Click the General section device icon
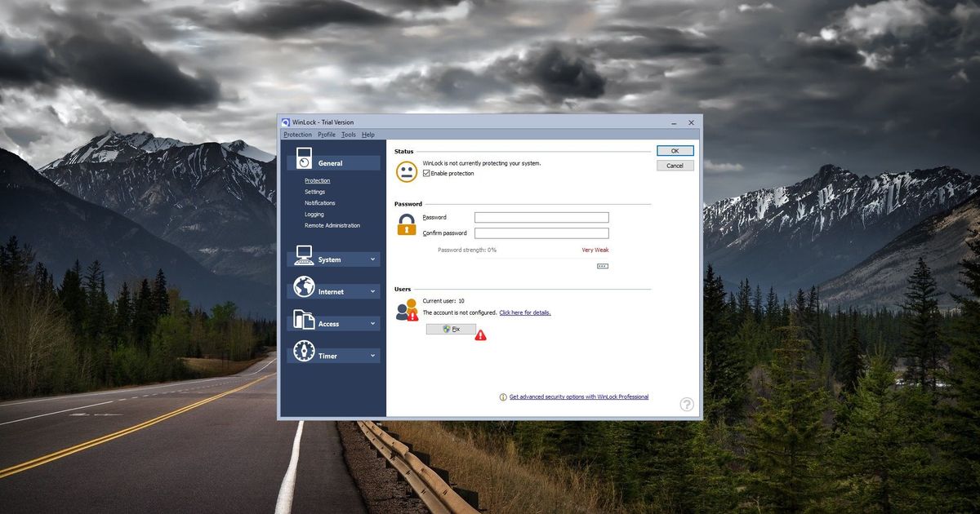Screen dimensions: 980x514 pyautogui.click(x=304, y=159)
